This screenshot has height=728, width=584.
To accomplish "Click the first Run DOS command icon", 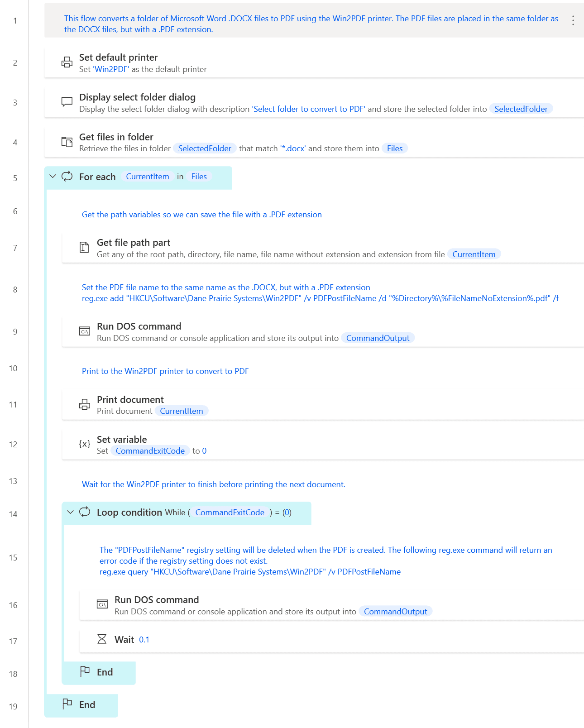I will pyautogui.click(x=85, y=331).
